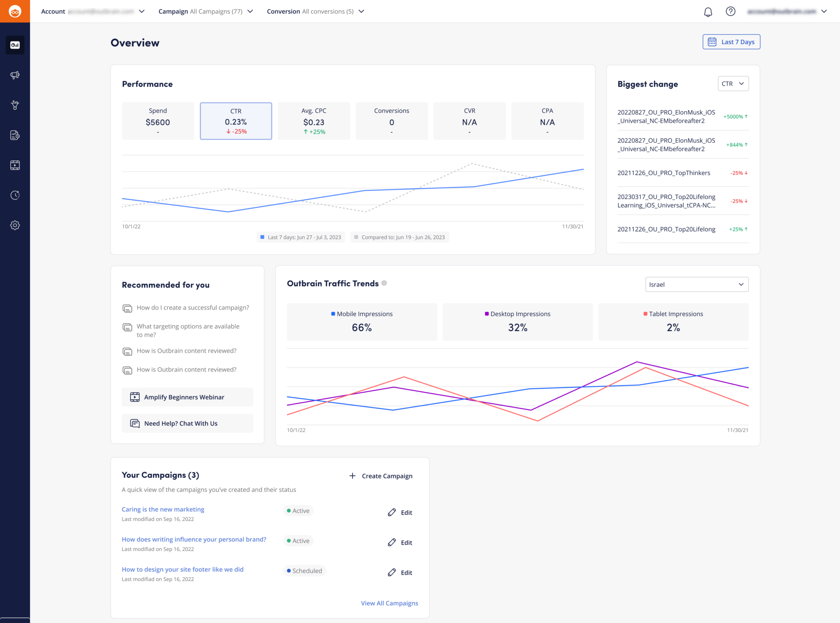This screenshot has height=623, width=840.
Task: Edit the campaign Caring is the new marketing
Action: point(400,512)
